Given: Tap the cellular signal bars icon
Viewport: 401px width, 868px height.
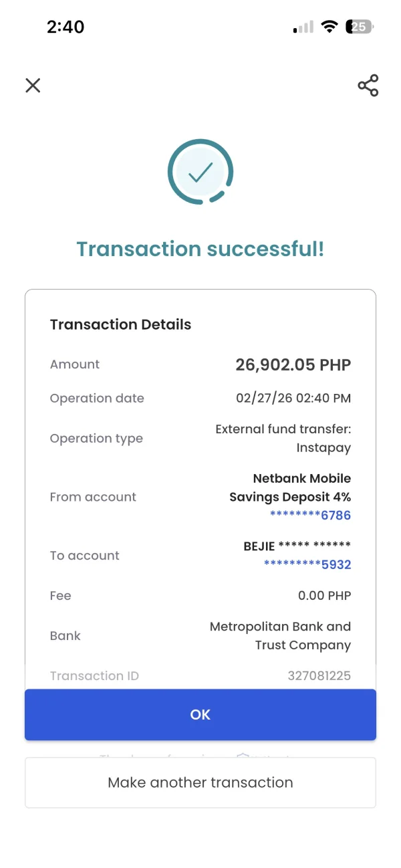Looking at the screenshot, I should tap(303, 27).
